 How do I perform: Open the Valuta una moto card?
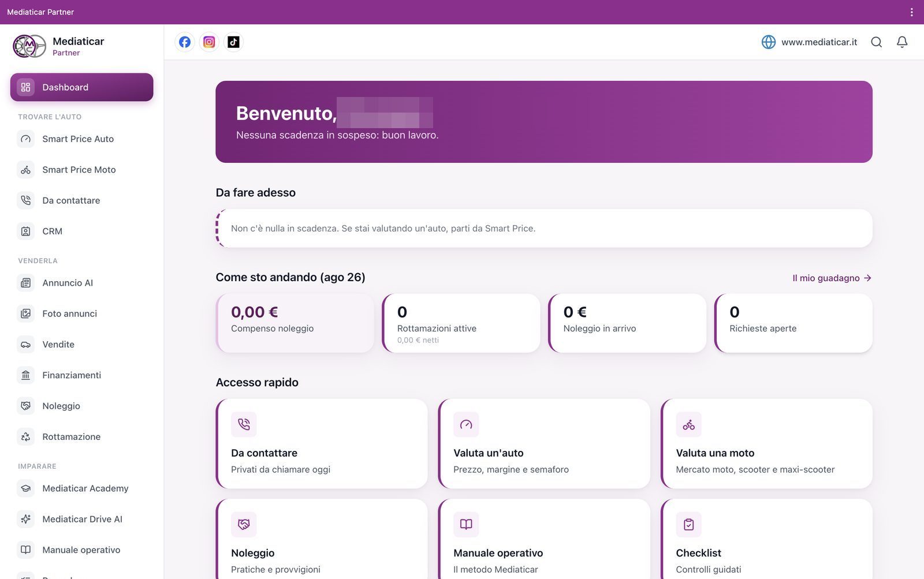pos(766,443)
